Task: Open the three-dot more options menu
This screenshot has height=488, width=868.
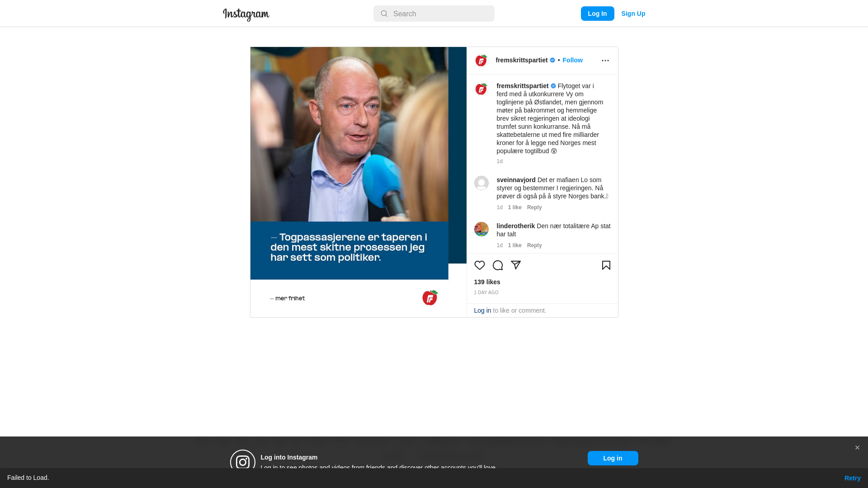Action: (605, 61)
